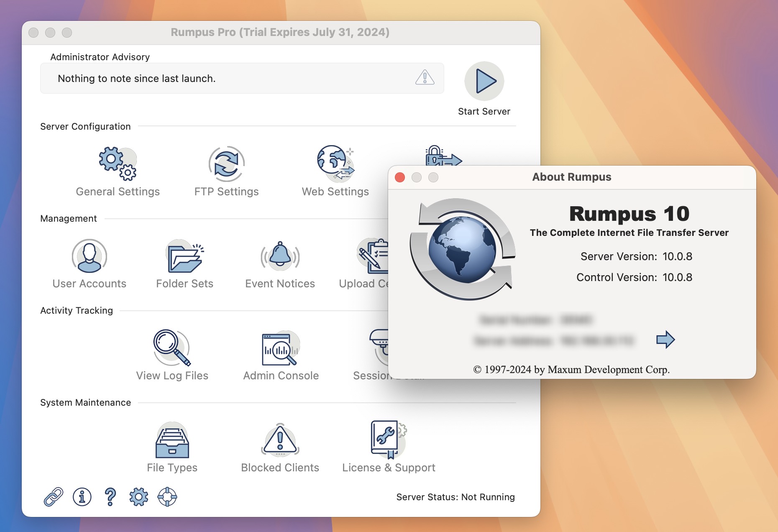
Task: Click the File Types label
Action: coord(172,468)
